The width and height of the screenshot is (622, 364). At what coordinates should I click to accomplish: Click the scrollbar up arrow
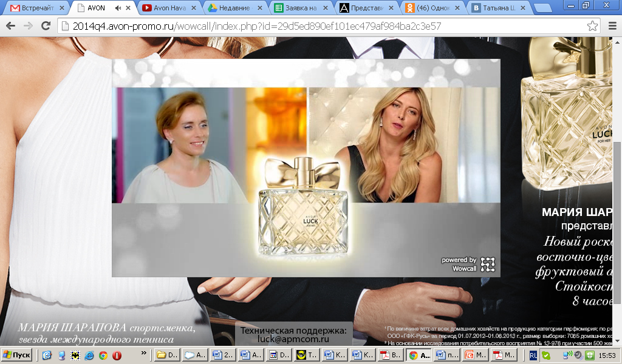pyautogui.click(x=617, y=41)
